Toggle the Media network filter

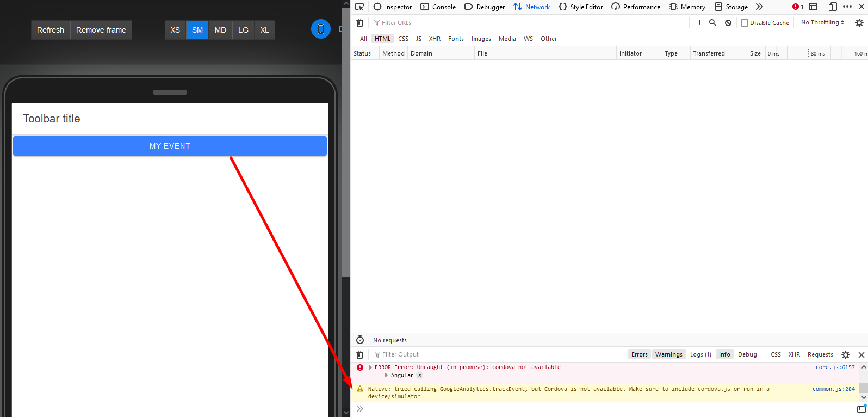coord(507,39)
